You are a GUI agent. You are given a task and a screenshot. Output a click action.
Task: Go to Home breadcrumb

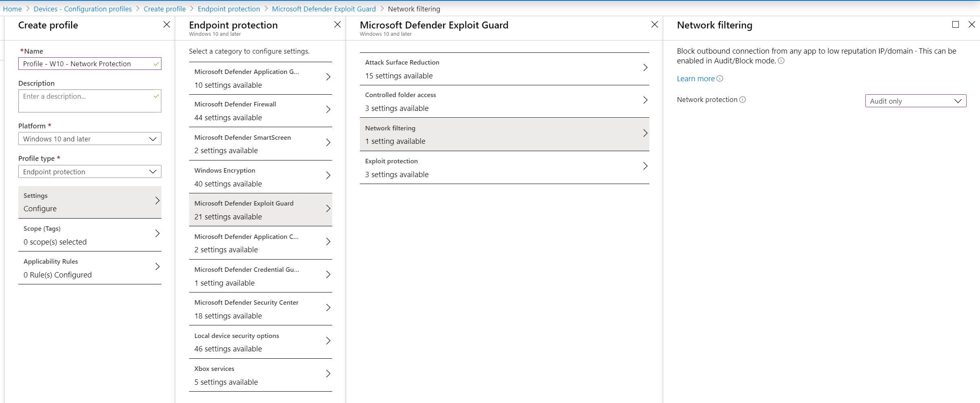(x=12, y=9)
